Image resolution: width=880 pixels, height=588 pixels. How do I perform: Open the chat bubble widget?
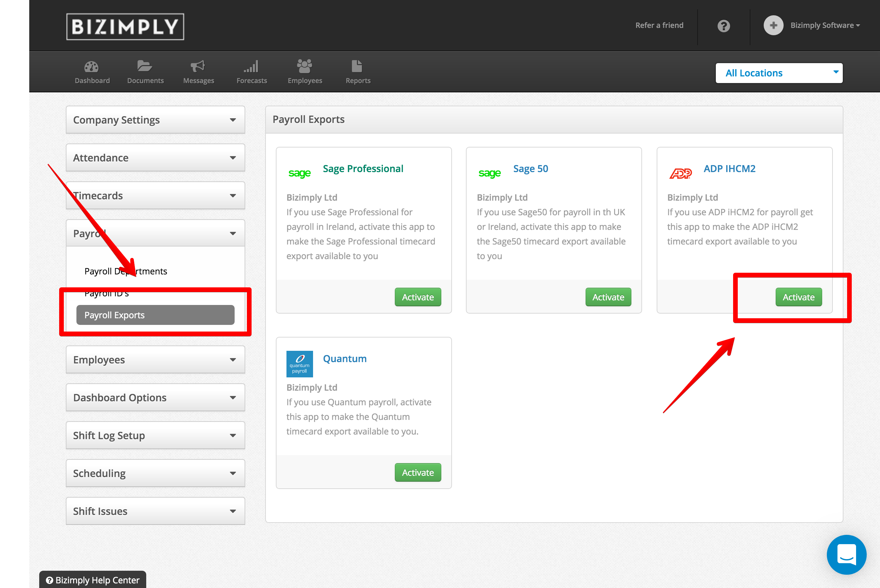pyautogui.click(x=846, y=554)
